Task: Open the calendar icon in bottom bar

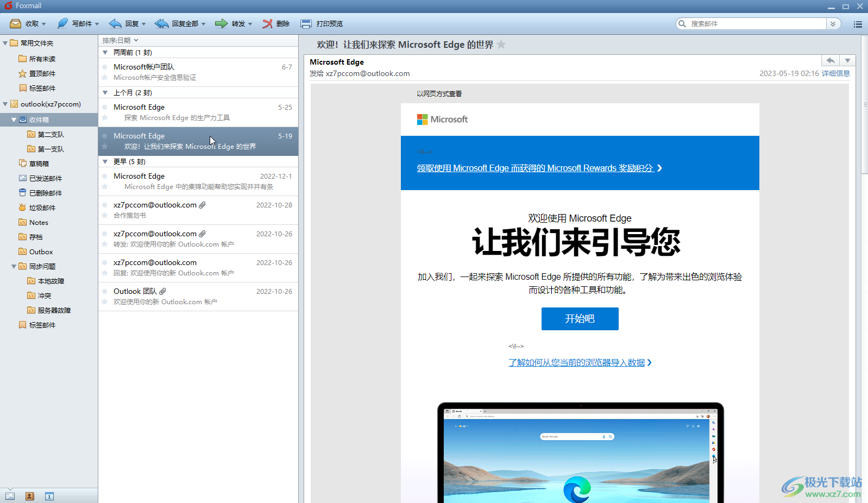Action: 49,496
